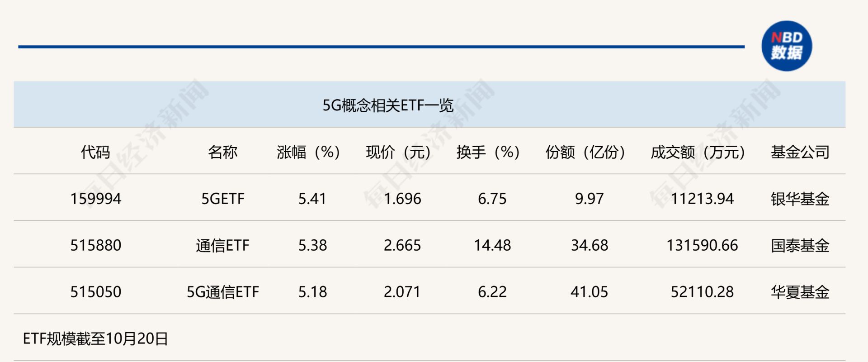
Task: Click the 涨幅（%） column header
Action: point(308,152)
